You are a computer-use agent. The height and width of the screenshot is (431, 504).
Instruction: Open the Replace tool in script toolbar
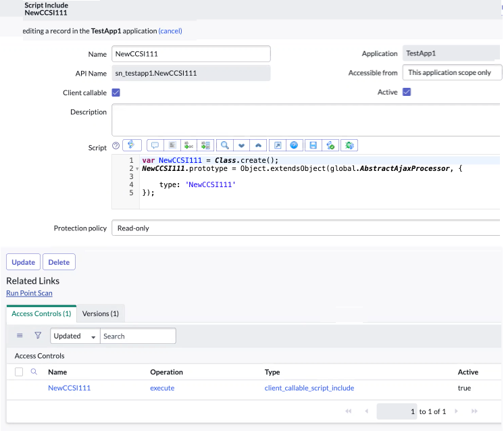[x=189, y=145]
